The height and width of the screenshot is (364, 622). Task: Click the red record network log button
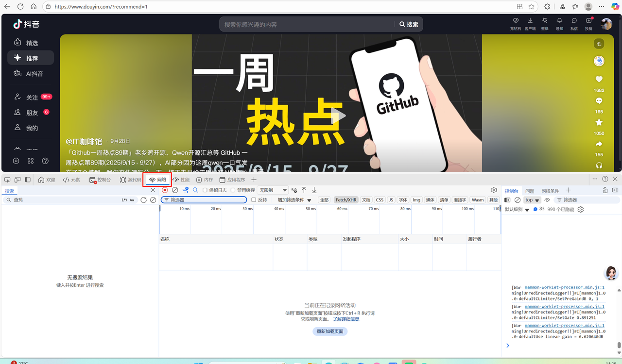point(165,190)
